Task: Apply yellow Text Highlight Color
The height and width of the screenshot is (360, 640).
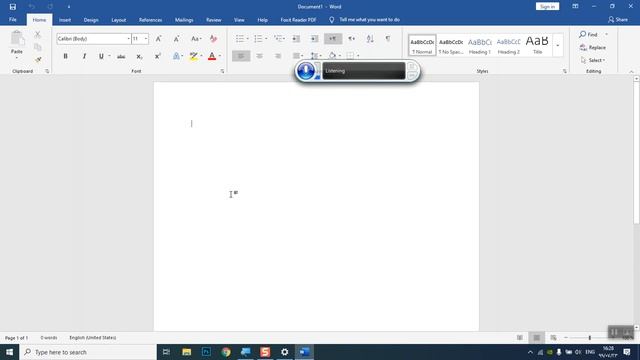Action: click(x=193, y=56)
